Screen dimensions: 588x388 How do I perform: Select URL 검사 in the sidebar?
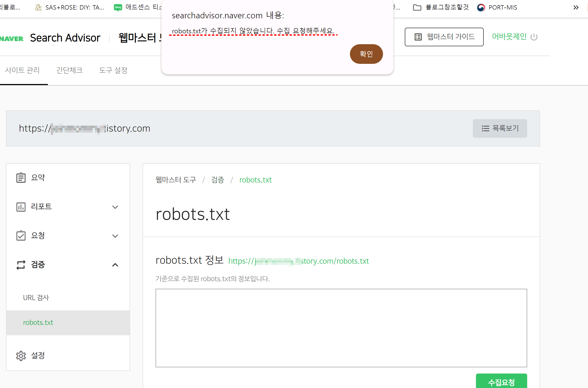[36, 298]
